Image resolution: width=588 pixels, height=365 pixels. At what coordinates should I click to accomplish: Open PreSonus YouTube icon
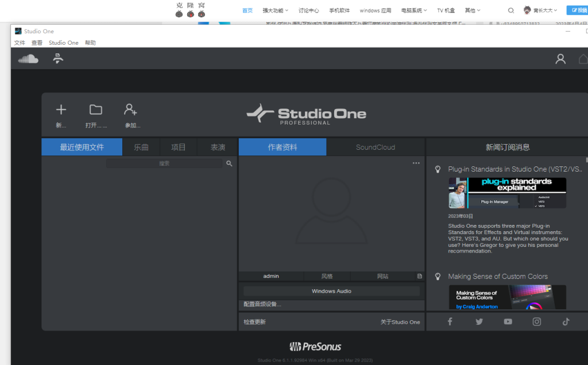click(x=508, y=321)
